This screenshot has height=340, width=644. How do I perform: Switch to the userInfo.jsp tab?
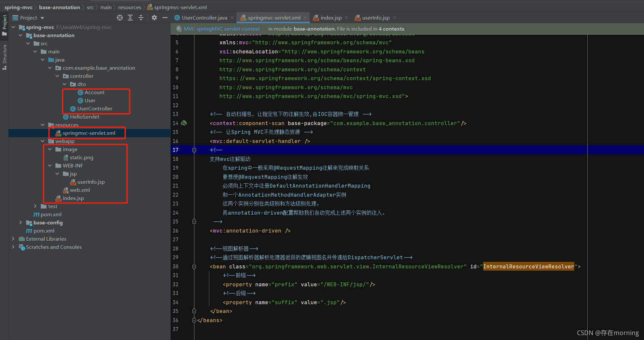375,18
